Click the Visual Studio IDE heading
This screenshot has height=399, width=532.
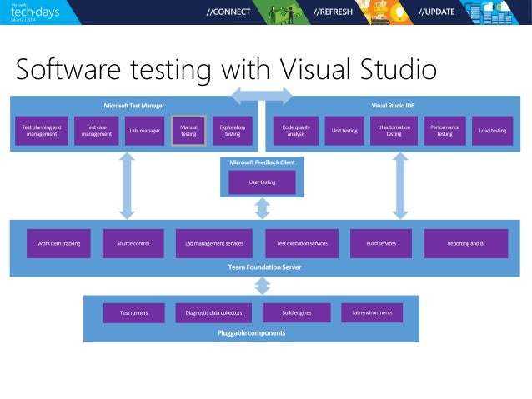tap(393, 106)
